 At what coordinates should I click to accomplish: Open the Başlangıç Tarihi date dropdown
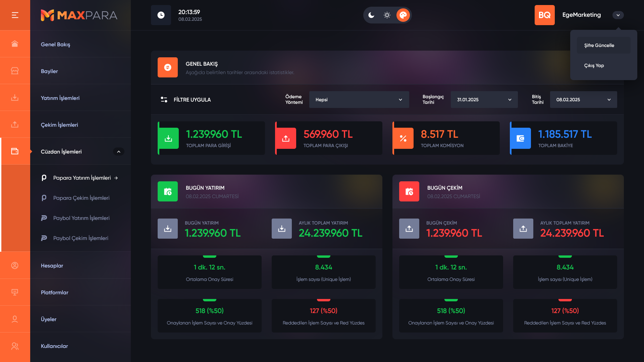[x=484, y=100]
